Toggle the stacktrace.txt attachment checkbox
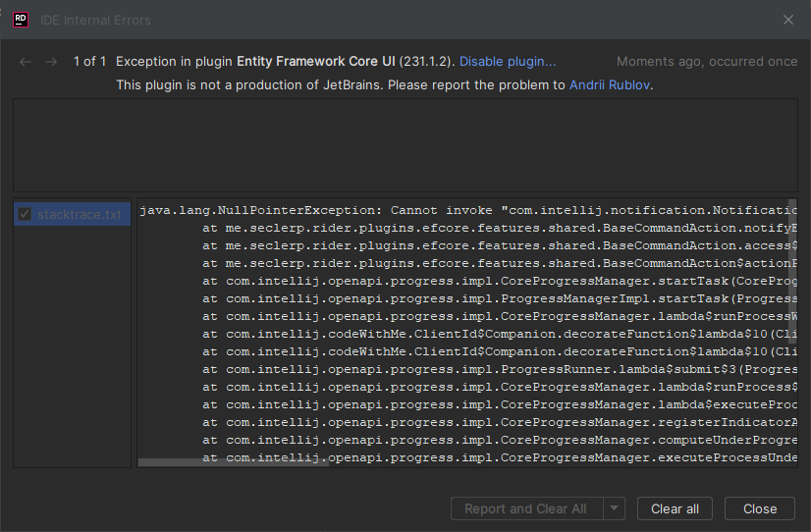The image size is (811, 532). 25,214
